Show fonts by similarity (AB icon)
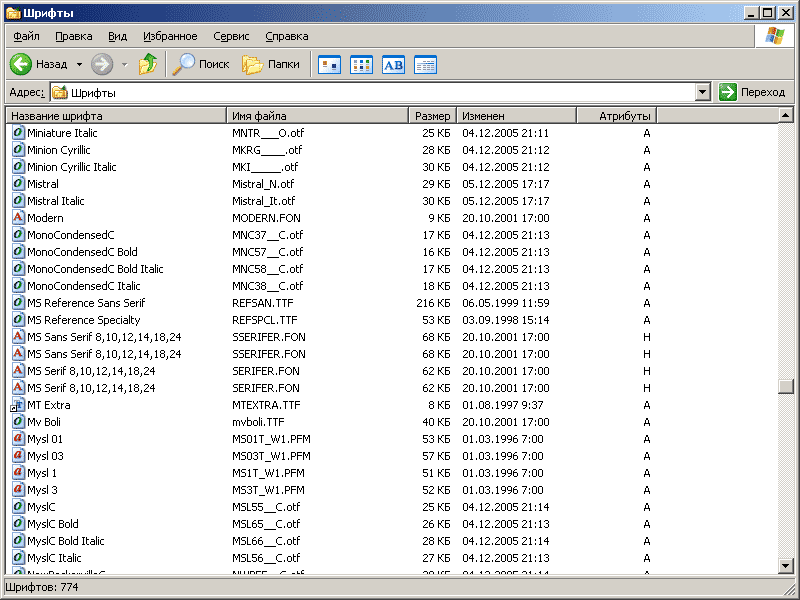 pyautogui.click(x=393, y=65)
